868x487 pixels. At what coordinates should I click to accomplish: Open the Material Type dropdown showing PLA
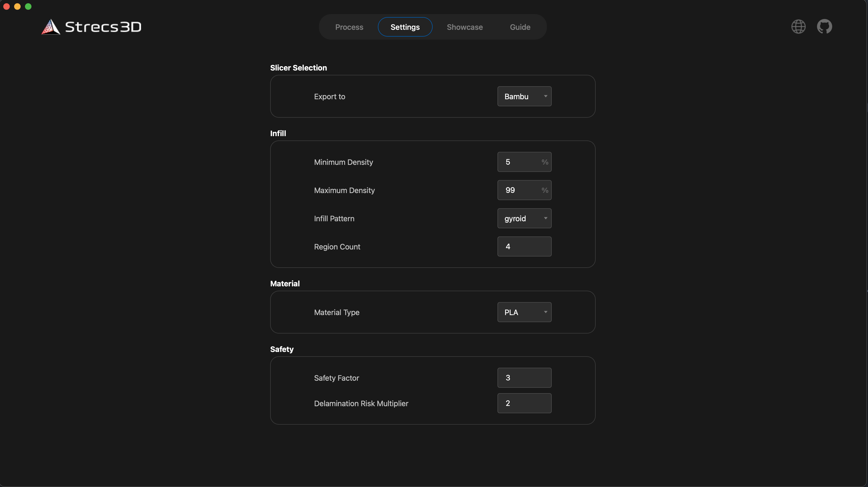pos(524,312)
